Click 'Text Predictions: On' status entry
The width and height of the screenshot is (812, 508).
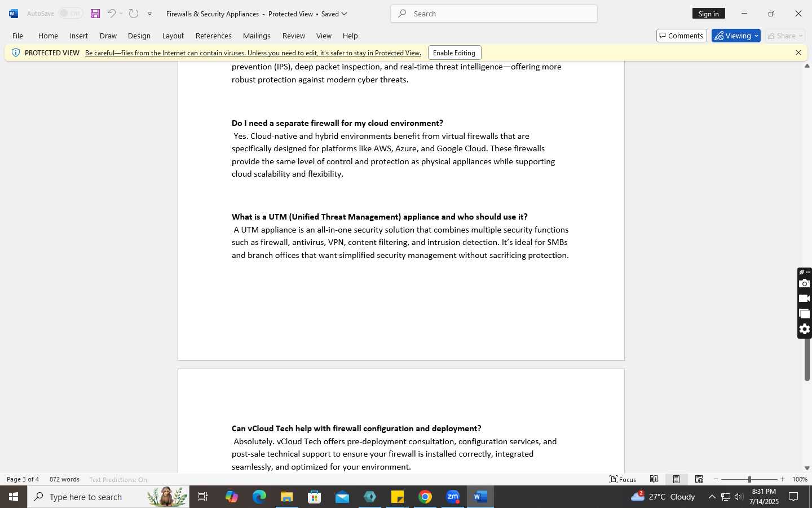(118, 479)
